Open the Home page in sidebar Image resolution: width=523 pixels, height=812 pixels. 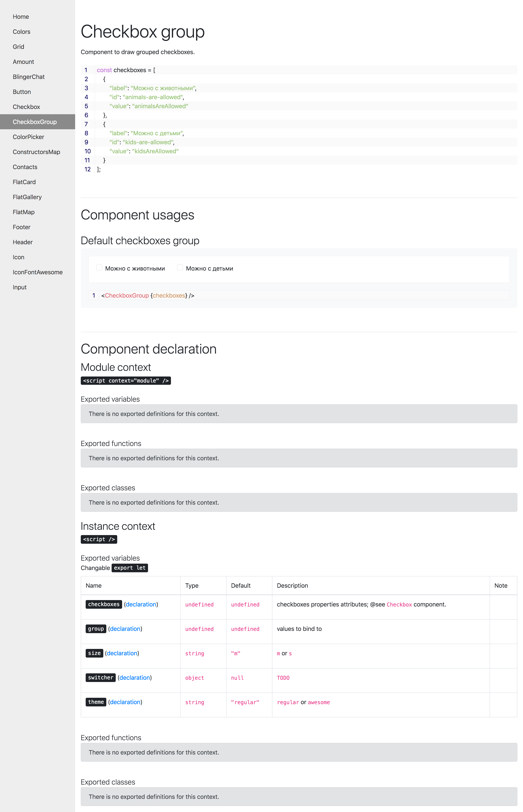coord(21,17)
